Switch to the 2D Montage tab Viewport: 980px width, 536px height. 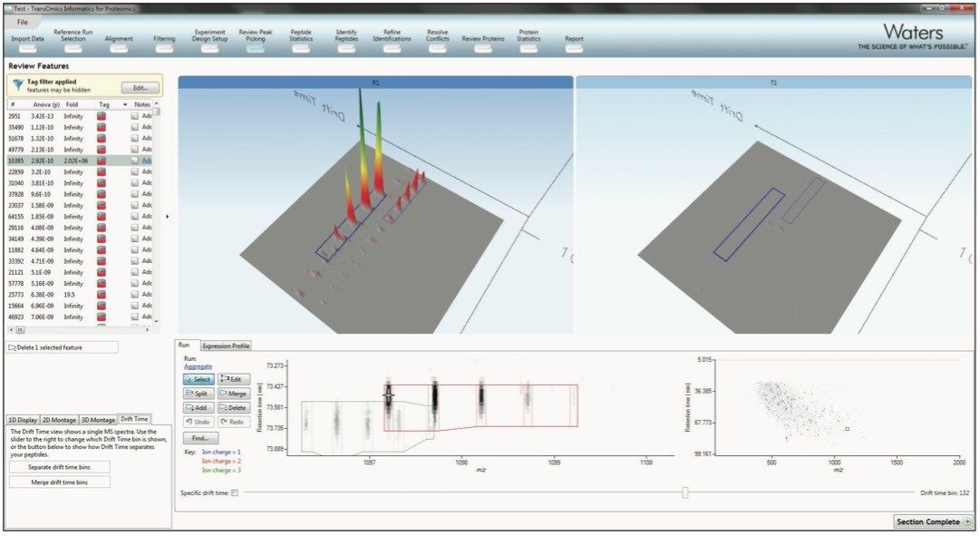click(59, 420)
